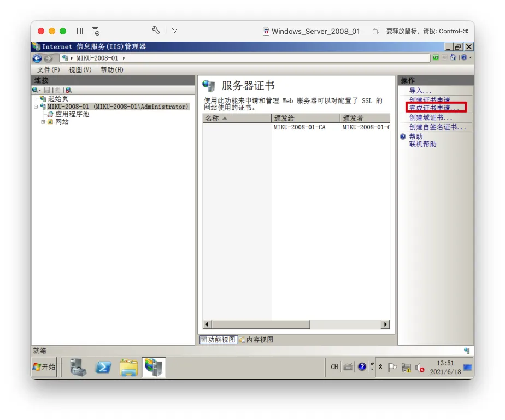Open the 帮助(H) menu
Screen dimensions: 505x420
coord(111,70)
